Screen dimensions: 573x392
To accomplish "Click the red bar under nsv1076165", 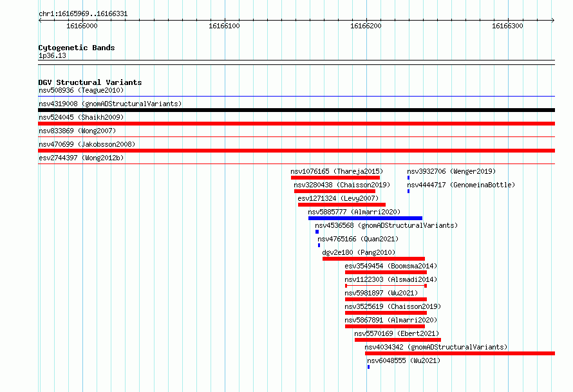I will (335, 178).
